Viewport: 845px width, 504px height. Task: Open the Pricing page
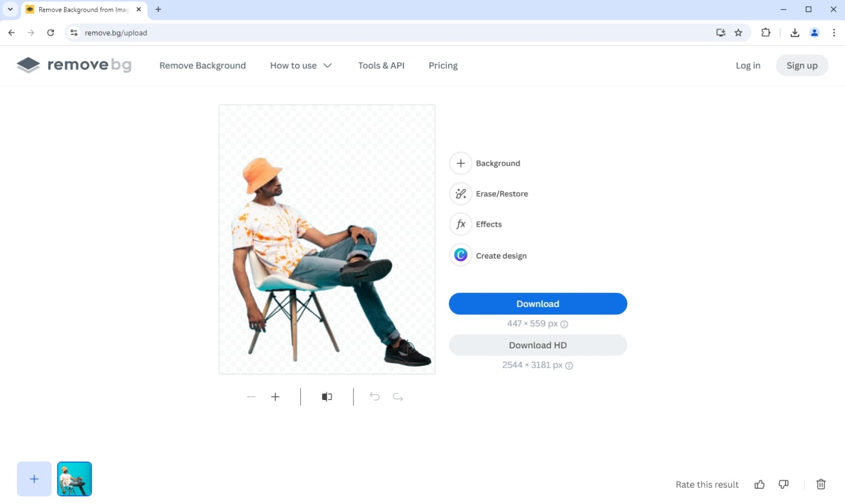tap(443, 65)
